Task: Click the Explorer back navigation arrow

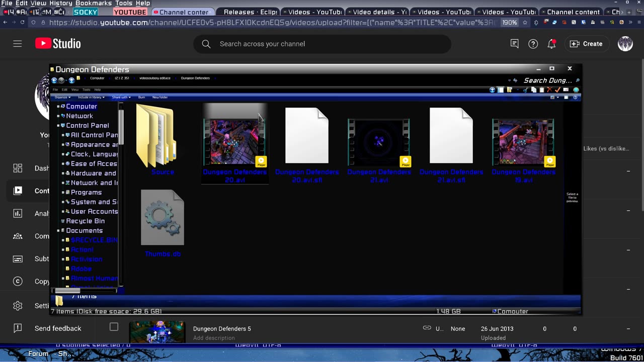Action: pyautogui.click(x=54, y=80)
